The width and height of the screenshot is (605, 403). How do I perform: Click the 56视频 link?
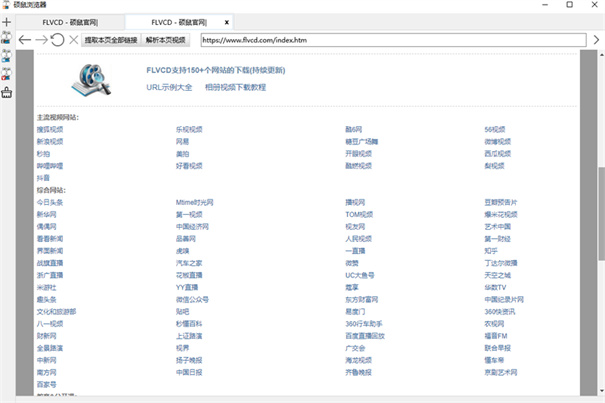coord(495,129)
